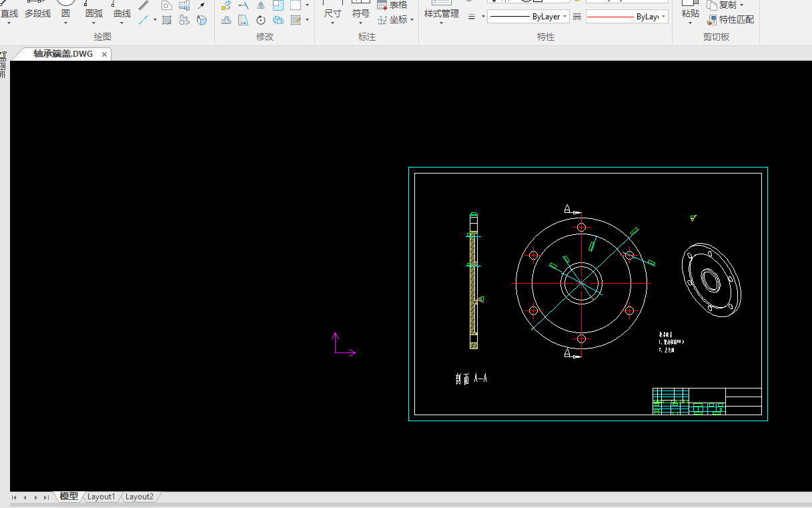Expand the 粘贴 paste dropdown arrow
This screenshot has width=812, height=508.
point(690,23)
